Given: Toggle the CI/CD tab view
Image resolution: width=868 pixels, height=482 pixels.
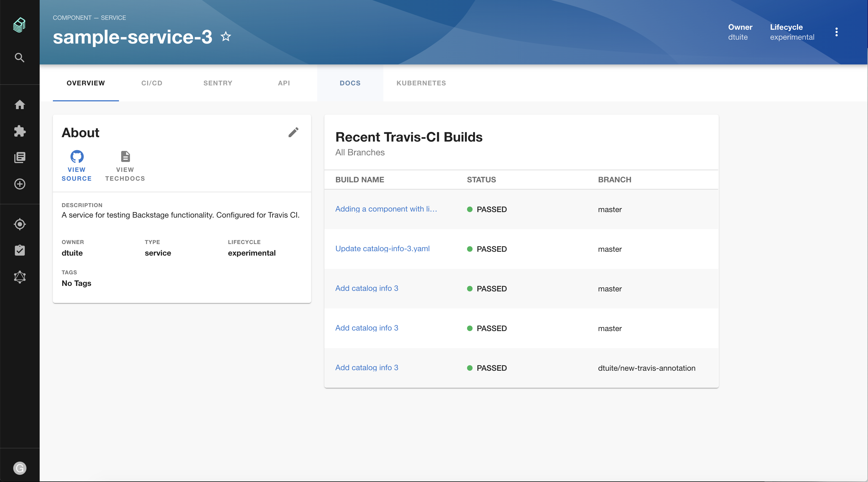Looking at the screenshot, I should click(152, 83).
